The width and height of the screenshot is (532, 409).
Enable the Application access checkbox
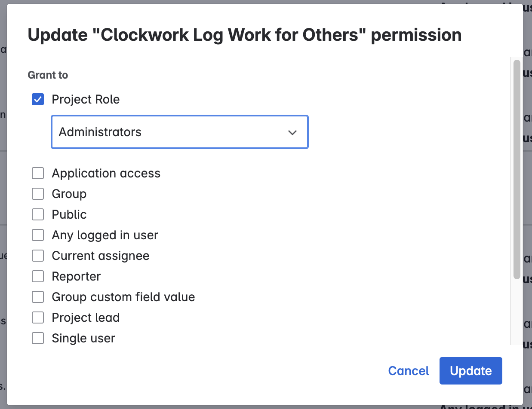tap(38, 173)
